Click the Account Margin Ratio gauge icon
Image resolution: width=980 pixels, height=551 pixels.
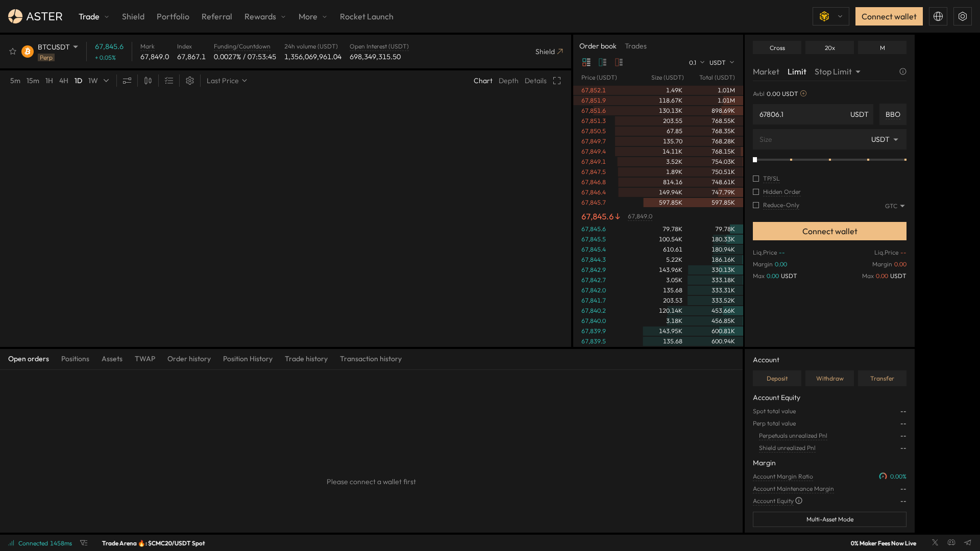[883, 476]
